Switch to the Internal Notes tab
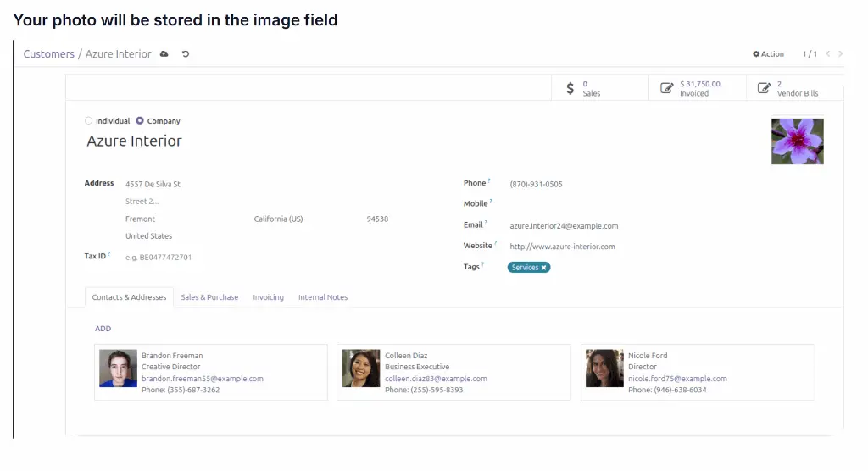The height and width of the screenshot is (471, 868). 323,297
